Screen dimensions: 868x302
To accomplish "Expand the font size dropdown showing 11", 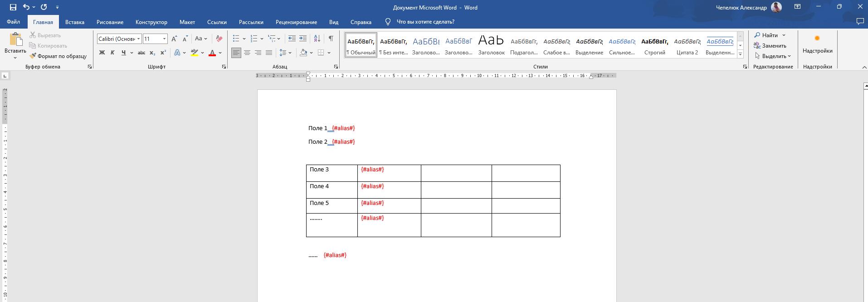I will point(164,39).
